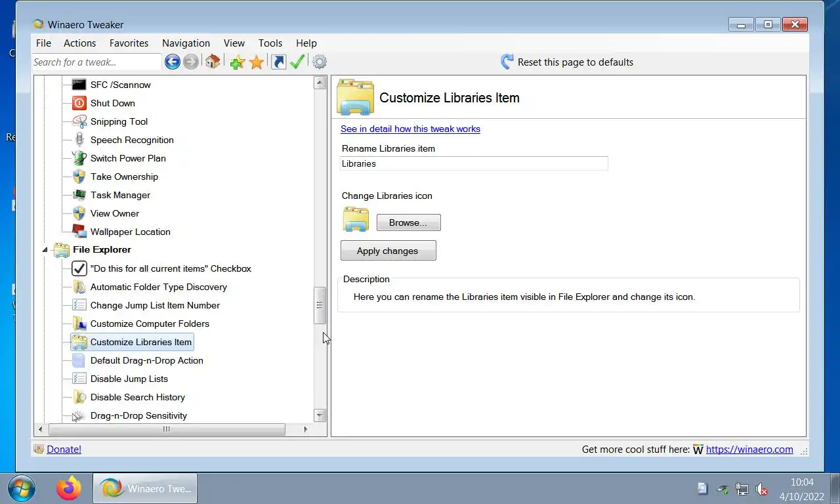Click the Winaero Tweaker taskbar button

pyautogui.click(x=145, y=488)
